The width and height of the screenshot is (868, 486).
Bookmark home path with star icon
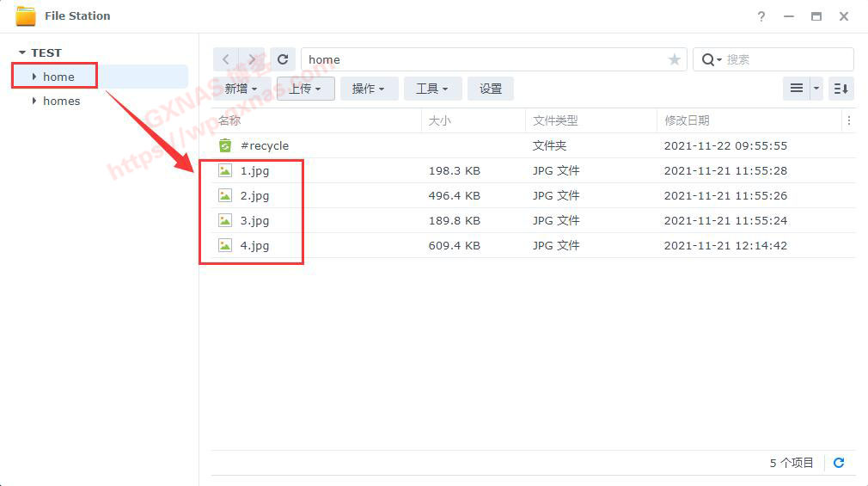pos(674,59)
